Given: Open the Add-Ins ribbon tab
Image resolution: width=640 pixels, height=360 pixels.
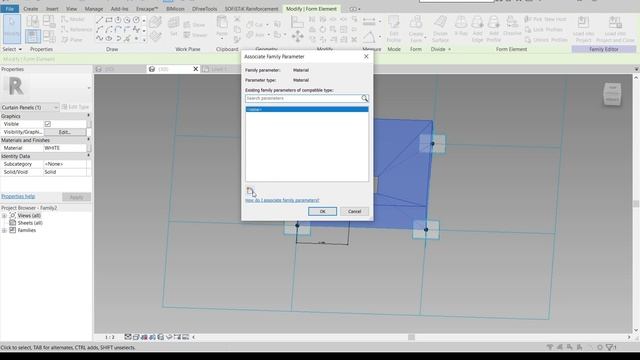Looking at the screenshot, I should (119, 9).
